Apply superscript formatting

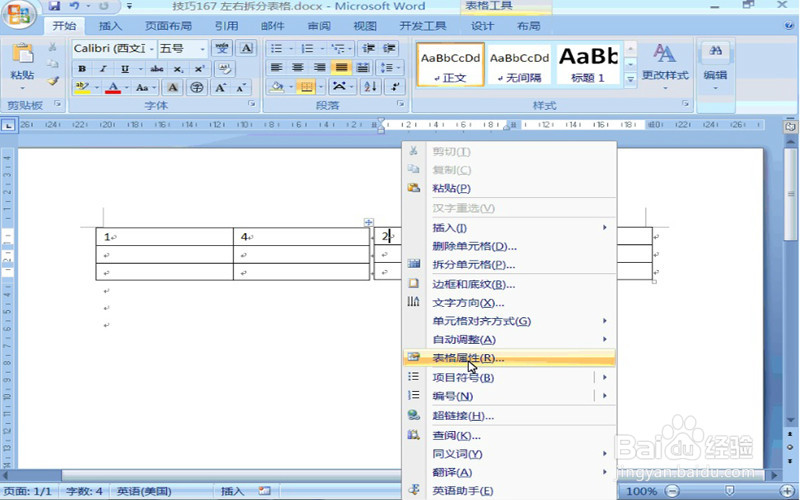click(x=199, y=68)
